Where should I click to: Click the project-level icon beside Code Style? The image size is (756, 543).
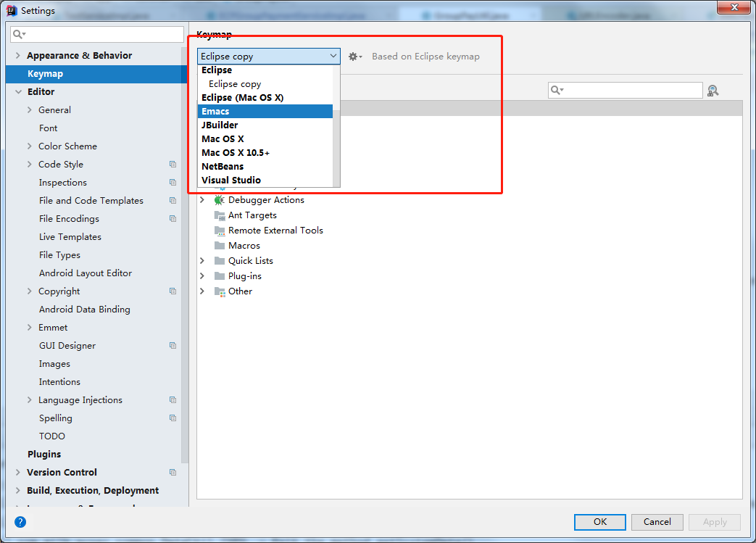pyautogui.click(x=173, y=165)
